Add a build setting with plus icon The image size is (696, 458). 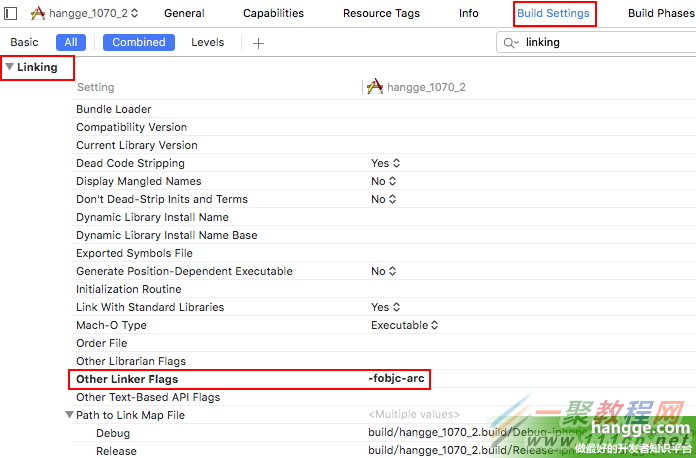(258, 43)
